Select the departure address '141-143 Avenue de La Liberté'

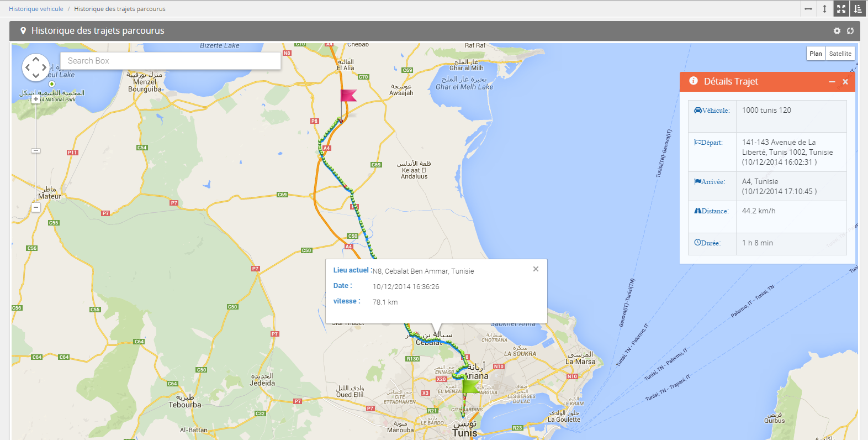pyautogui.click(x=787, y=147)
